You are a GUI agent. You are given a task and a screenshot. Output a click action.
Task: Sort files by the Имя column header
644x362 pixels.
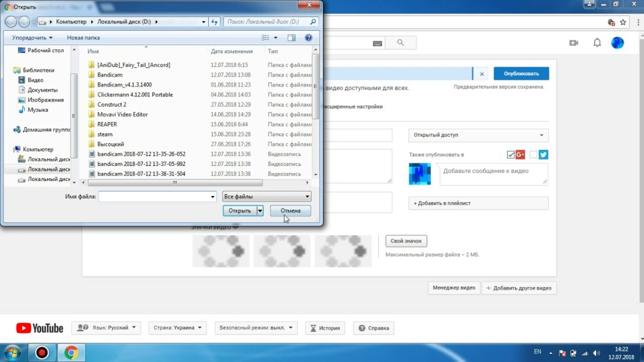tap(93, 51)
